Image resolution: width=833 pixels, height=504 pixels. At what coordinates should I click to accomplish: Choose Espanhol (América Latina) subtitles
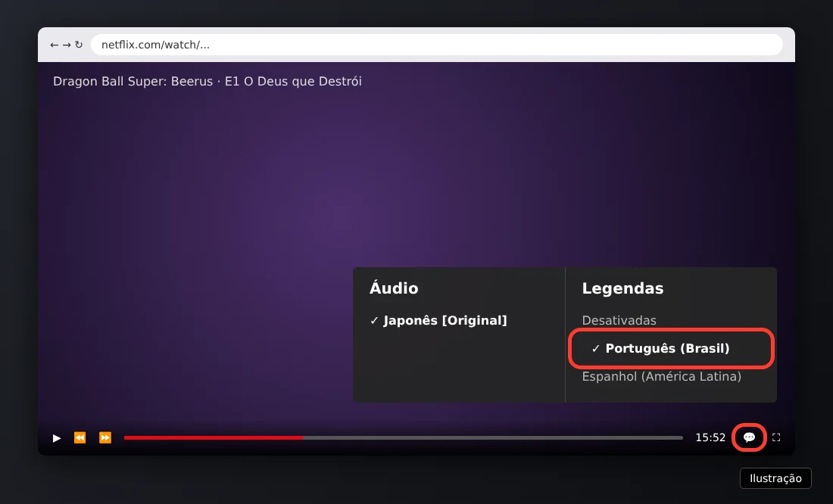pos(661,377)
